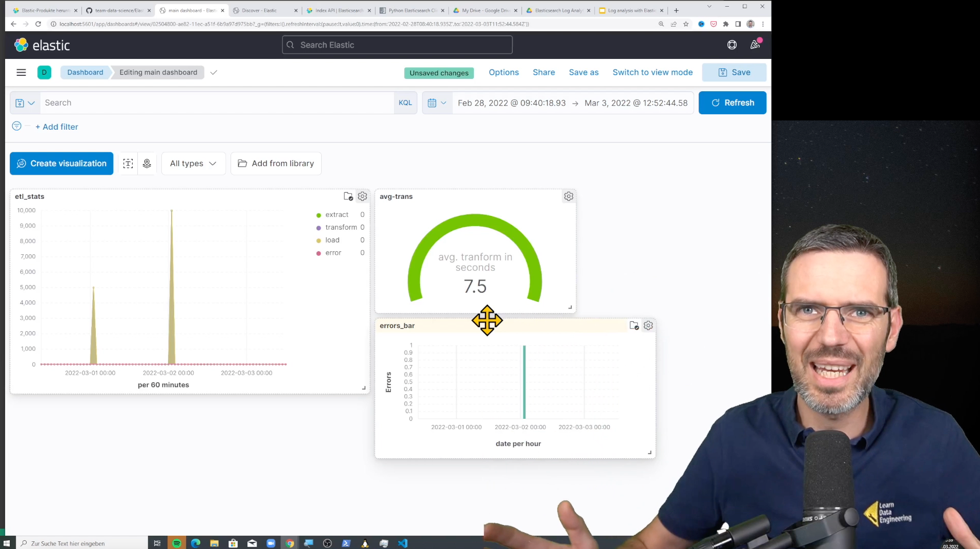Open avg-trans panel options gear
The width and height of the screenshot is (980, 549).
coord(569,196)
